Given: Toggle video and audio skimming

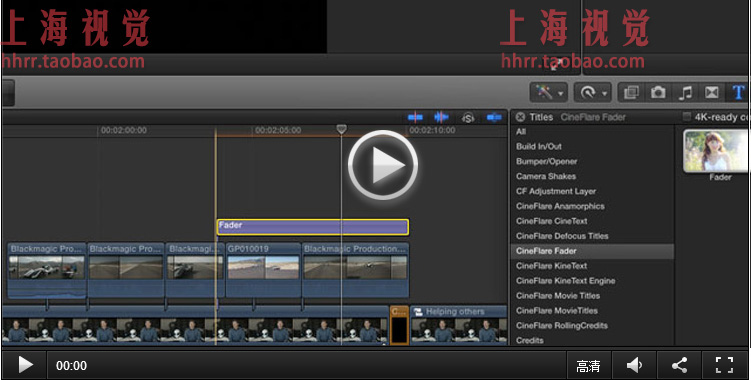Looking at the screenshot, I should (415, 117).
